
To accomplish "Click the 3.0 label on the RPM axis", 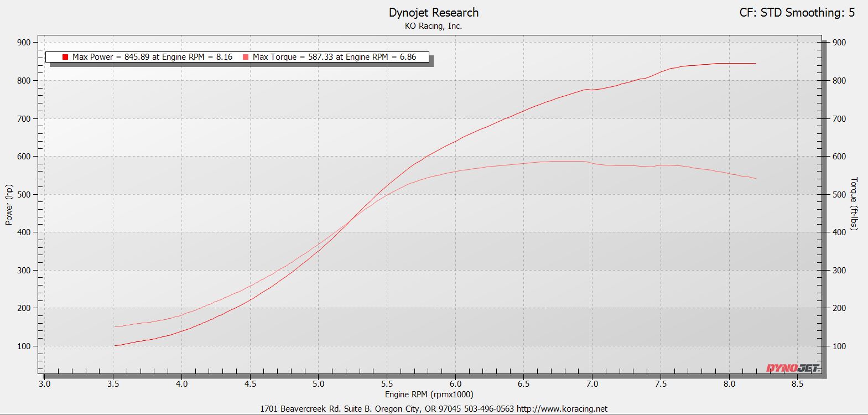I will (45, 383).
